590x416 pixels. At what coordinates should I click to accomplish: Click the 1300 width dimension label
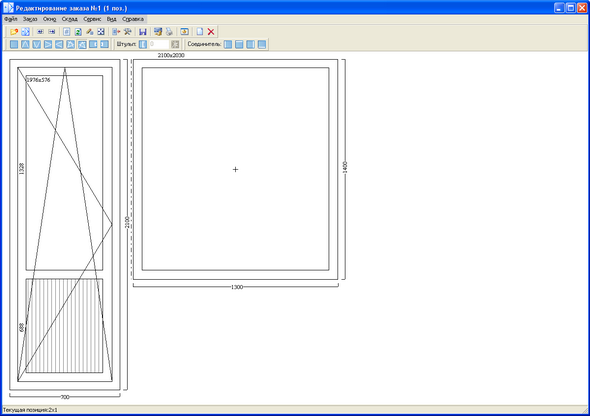[237, 287]
